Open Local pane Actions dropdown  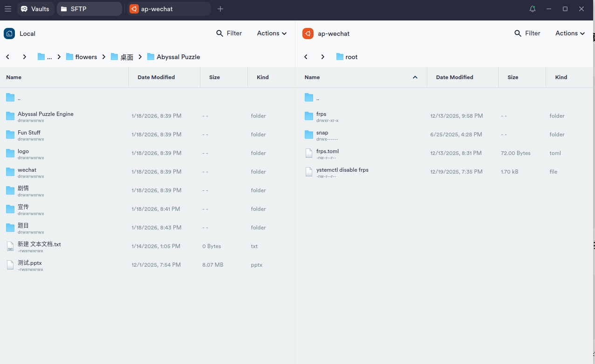click(x=272, y=33)
